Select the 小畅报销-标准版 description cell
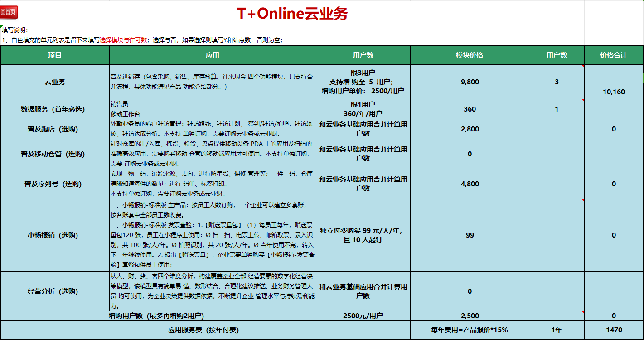644x340 pixels. tap(213, 235)
